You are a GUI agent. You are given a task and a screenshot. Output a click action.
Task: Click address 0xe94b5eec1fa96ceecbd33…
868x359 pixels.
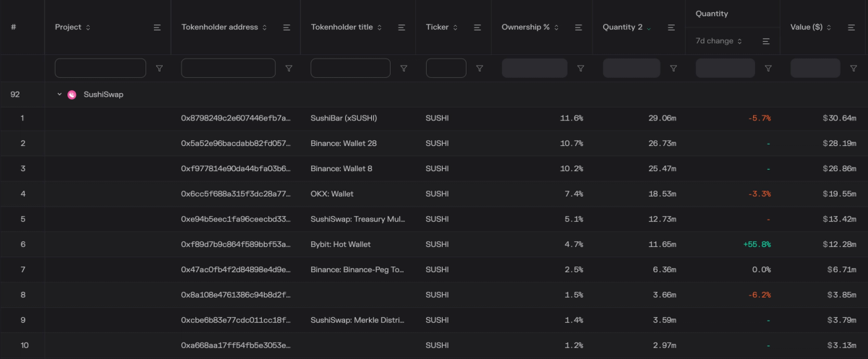tap(236, 219)
